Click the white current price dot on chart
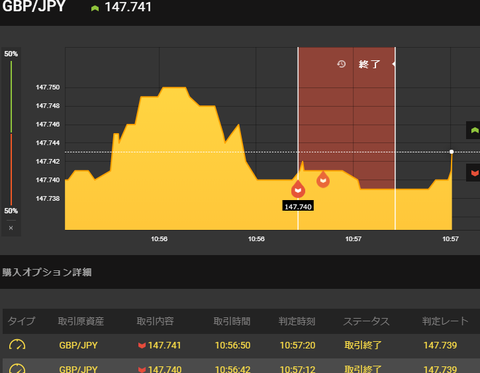480x373 pixels. click(452, 152)
